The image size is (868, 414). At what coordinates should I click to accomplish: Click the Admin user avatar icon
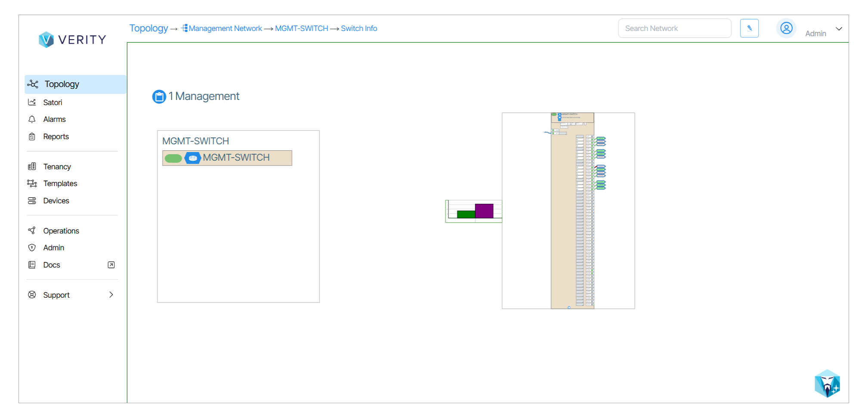point(786,28)
